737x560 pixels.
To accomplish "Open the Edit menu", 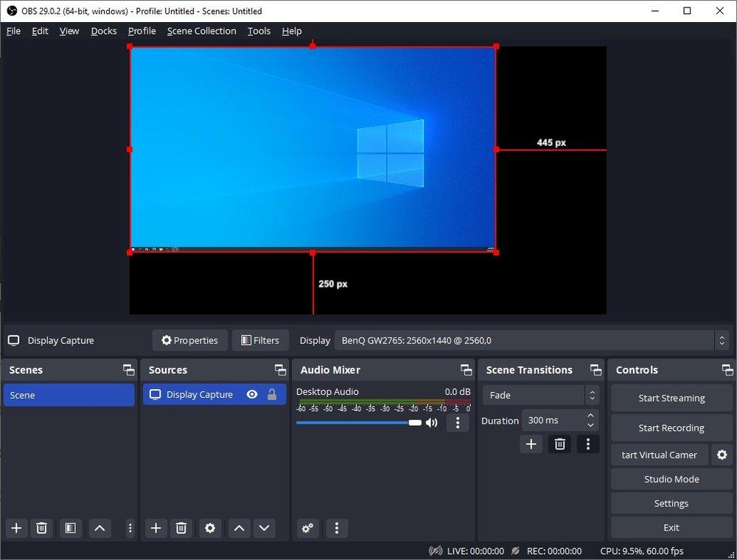I will tap(40, 31).
